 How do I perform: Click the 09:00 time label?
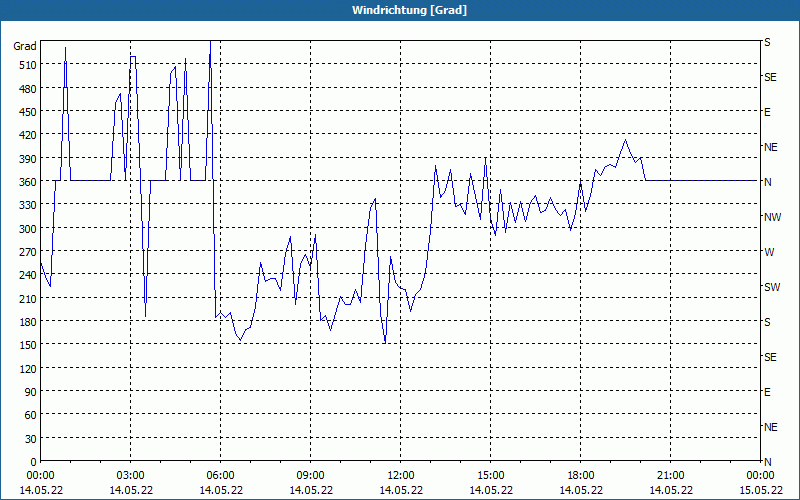click(x=311, y=476)
